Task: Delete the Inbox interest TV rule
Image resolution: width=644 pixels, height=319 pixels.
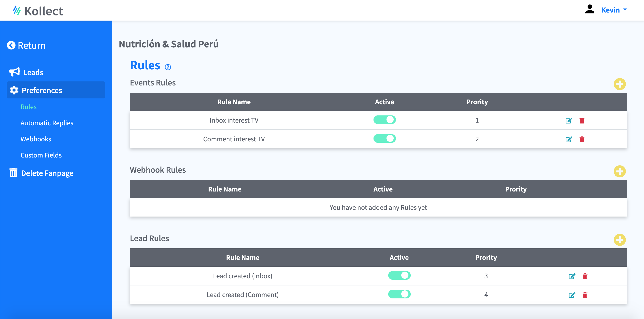Action: coord(582,121)
